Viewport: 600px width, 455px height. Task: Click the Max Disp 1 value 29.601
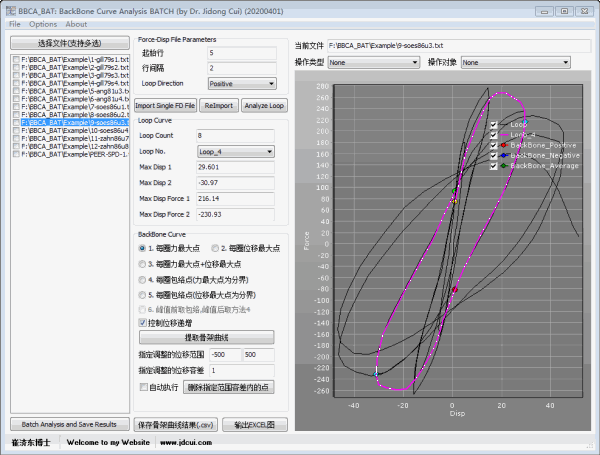pyautogui.click(x=235, y=167)
